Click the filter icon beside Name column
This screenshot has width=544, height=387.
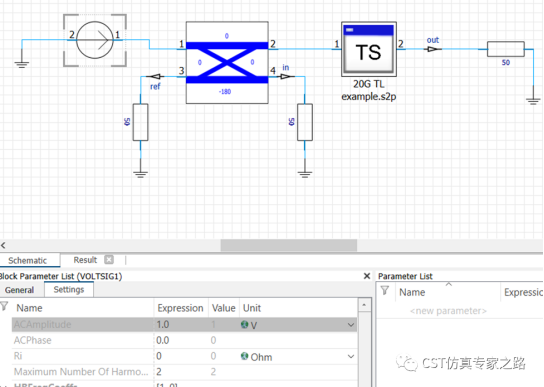4,306
